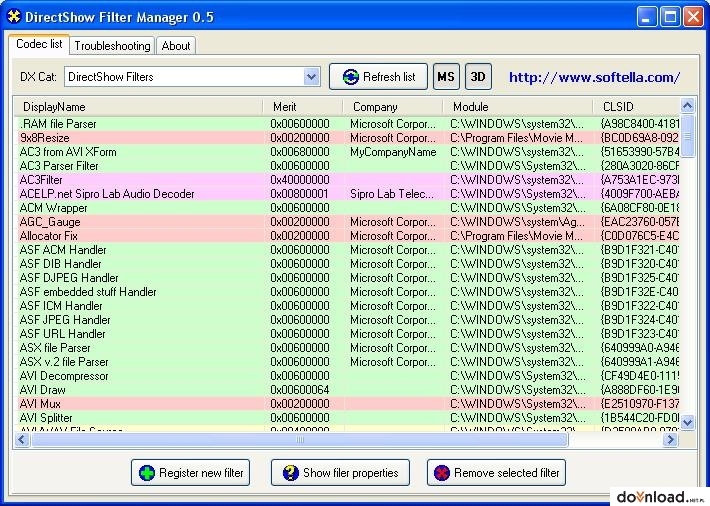The image size is (710, 506).
Task: Open the softella.com website link
Action: point(594,77)
